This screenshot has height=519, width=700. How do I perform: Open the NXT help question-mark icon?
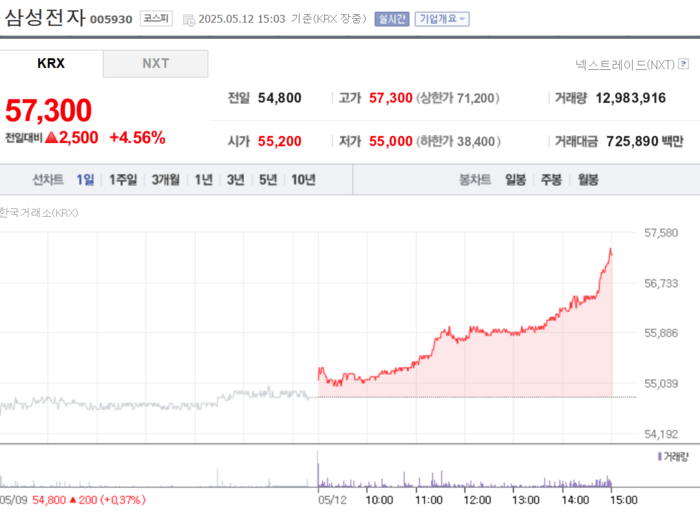point(683,64)
